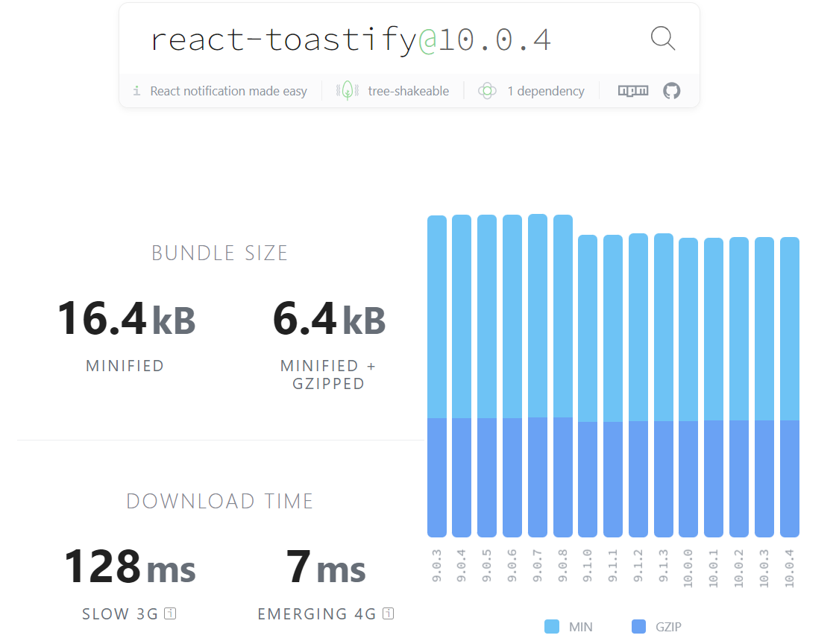
Task: Select the 9.0.7 version bar
Action: pyautogui.click(x=537, y=376)
